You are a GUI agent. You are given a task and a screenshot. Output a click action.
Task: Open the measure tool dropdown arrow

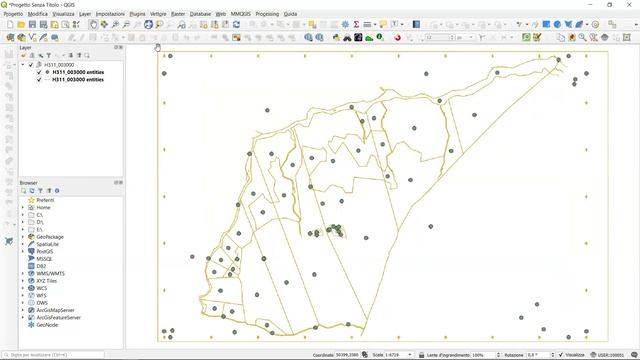pyautogui.click(x=375, y=24)
